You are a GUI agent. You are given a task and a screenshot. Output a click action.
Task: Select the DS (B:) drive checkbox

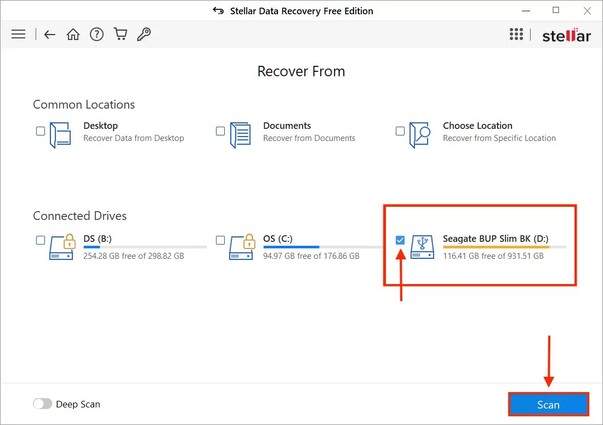tap(40, 241)
